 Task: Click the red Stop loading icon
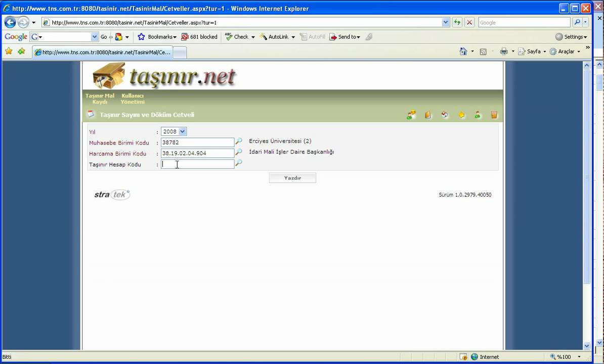tap(469, 22)
